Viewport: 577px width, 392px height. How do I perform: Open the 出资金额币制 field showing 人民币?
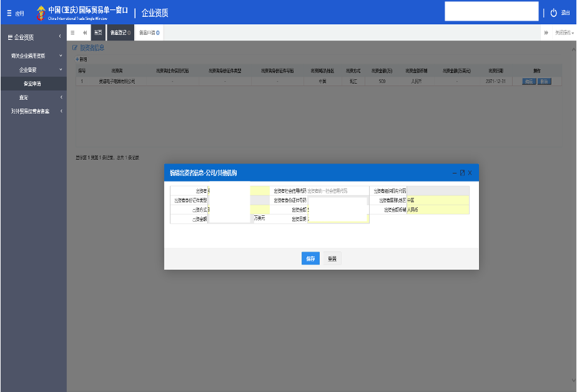(x=437, y=210)
